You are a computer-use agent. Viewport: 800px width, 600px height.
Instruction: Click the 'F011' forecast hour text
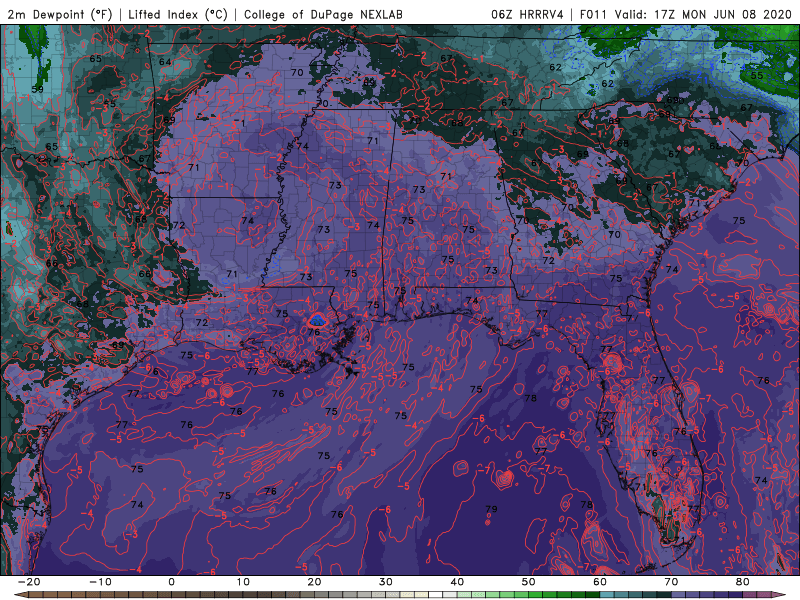coord(593,15)
